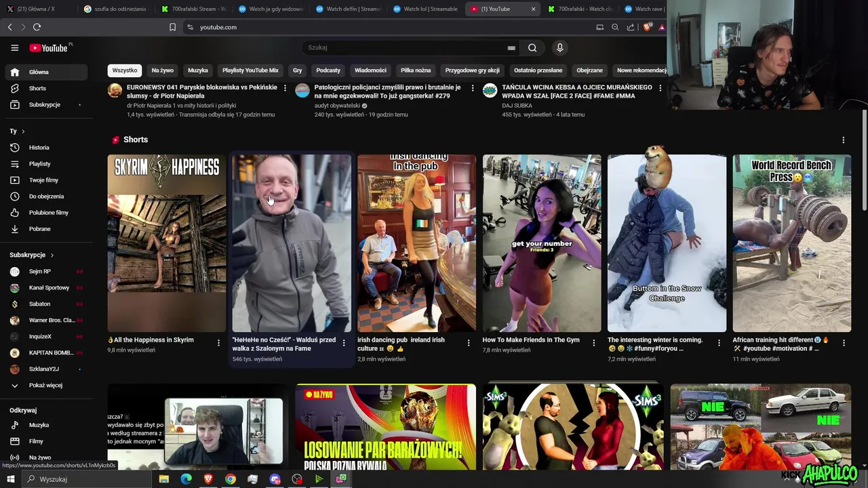
Task: Open options for African training hit different short
Action: pos(844,343)
